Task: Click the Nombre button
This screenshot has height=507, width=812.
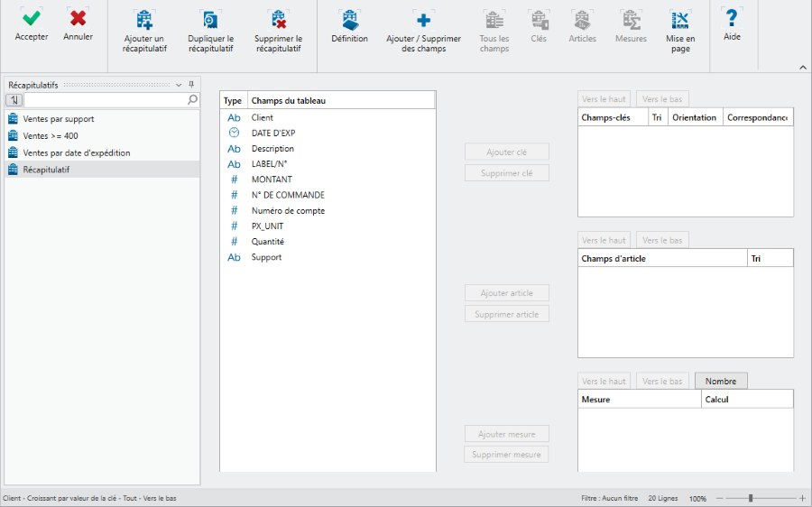Action: coord(721,382)
